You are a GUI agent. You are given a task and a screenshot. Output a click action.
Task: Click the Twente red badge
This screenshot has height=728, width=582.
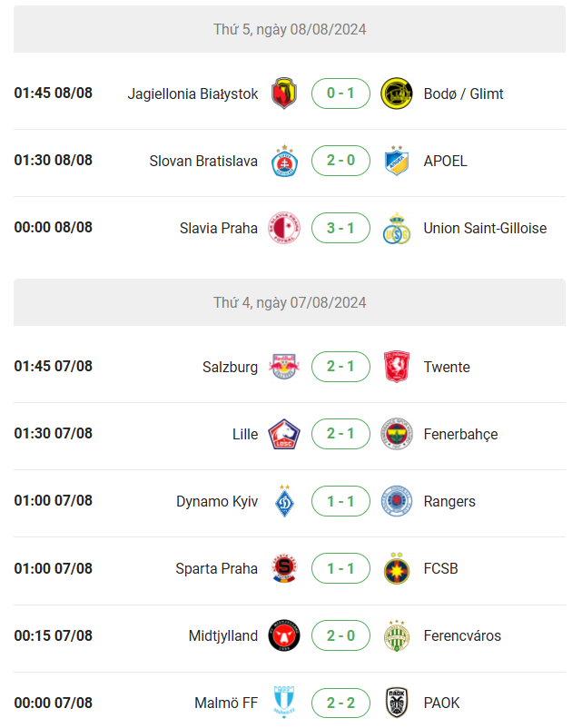pos(397,367)
